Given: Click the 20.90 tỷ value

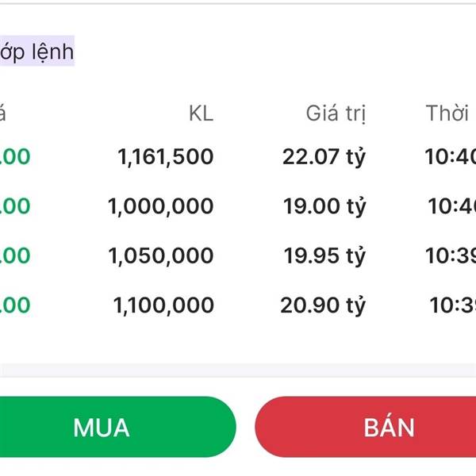Looking at the screenshot, I should 323,305.
